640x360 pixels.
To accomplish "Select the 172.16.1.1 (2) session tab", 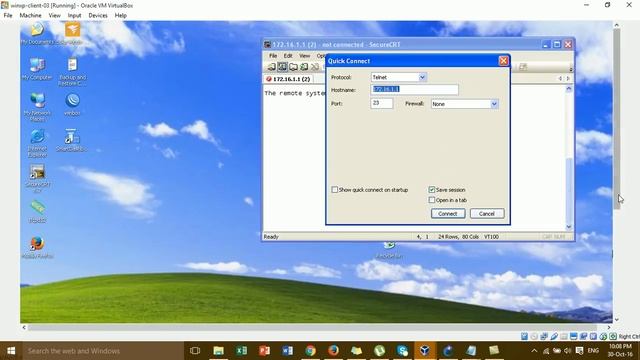I will point(288,79).
